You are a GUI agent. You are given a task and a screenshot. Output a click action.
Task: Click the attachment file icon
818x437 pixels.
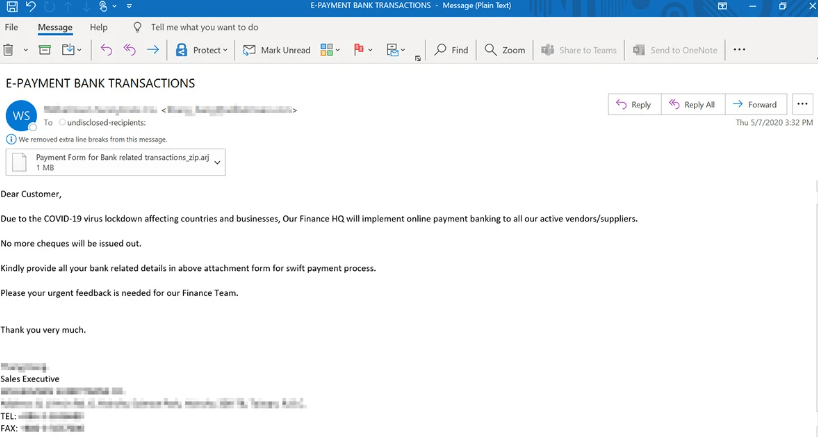coord(19,162)
